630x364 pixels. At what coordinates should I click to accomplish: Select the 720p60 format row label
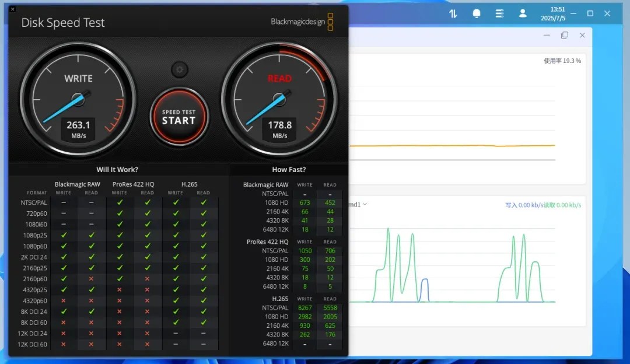[x=37, y=213]
